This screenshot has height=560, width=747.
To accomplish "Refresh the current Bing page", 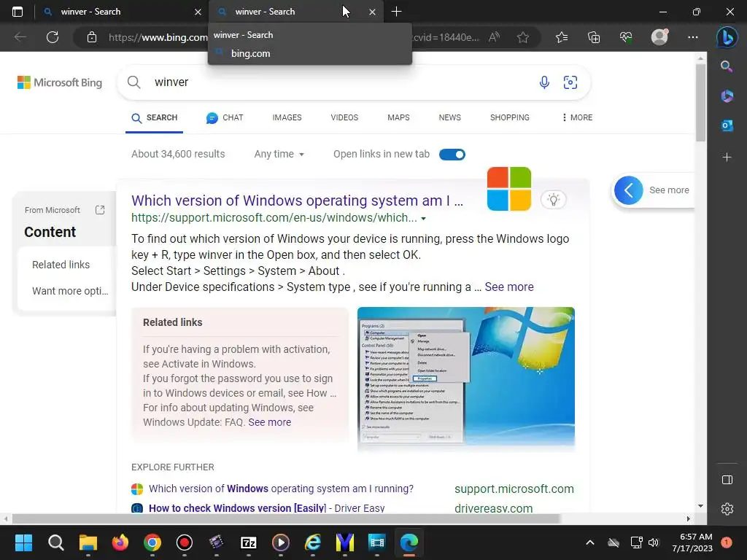I will coord(53,37).
